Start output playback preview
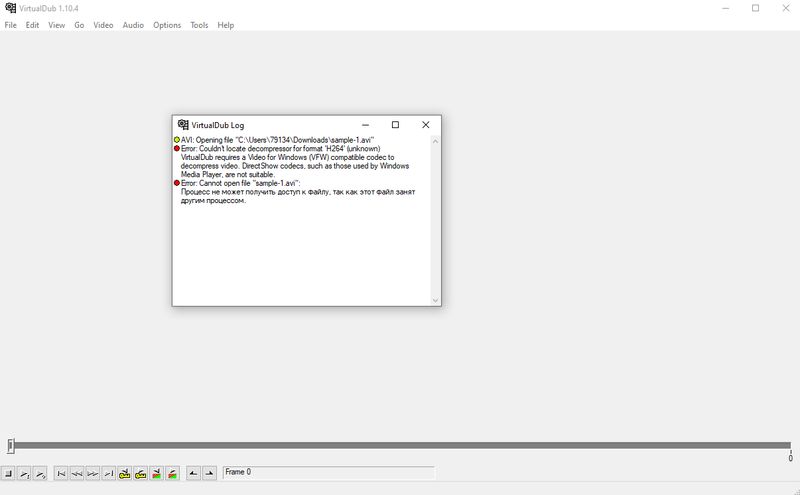 coord(40,473)
